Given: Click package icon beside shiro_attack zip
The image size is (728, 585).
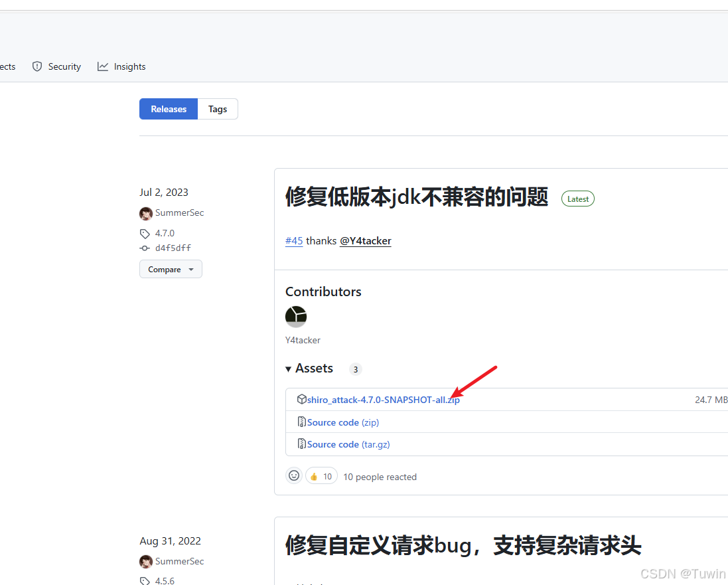Looking at the screenshot, I should click(301, 399).
